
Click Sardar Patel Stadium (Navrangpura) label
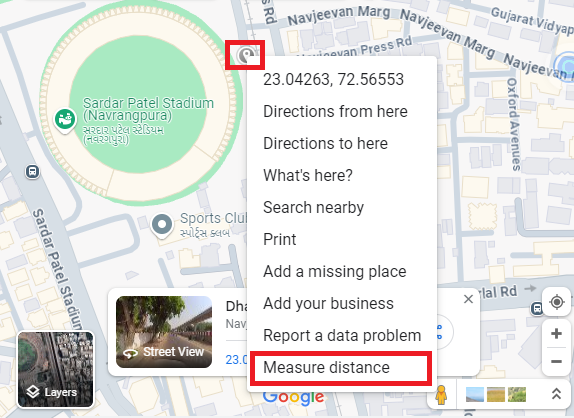(x=148, y=109)
